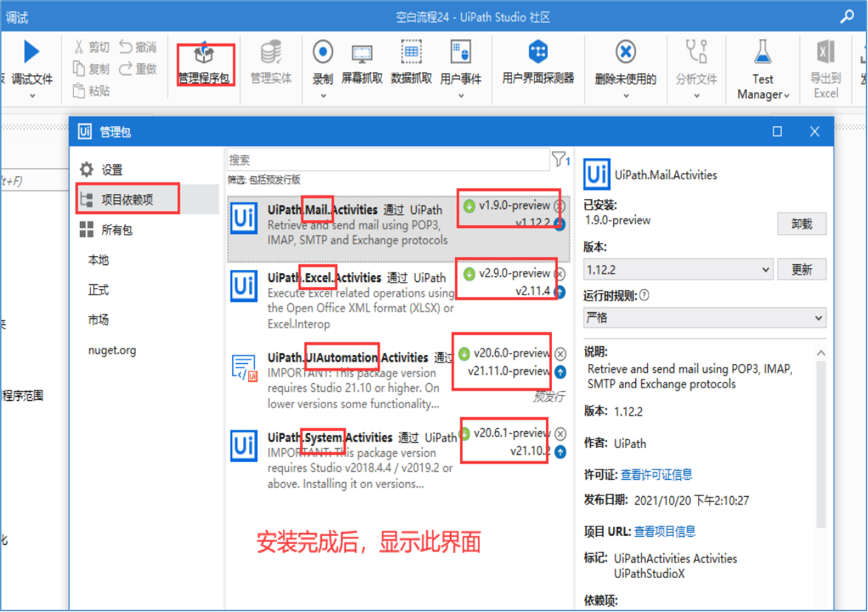Screen dimensions: 868x612
Task: Click 重做 redo button
Action: coord(138,69)
